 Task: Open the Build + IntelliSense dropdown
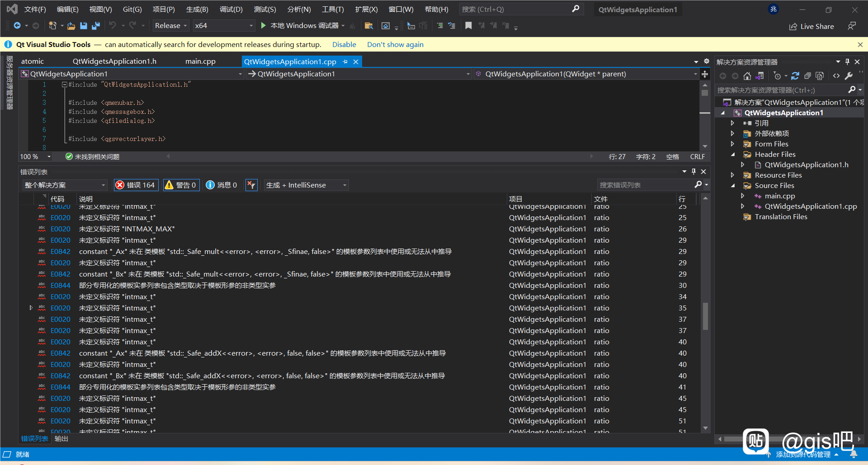pos(306,185)
